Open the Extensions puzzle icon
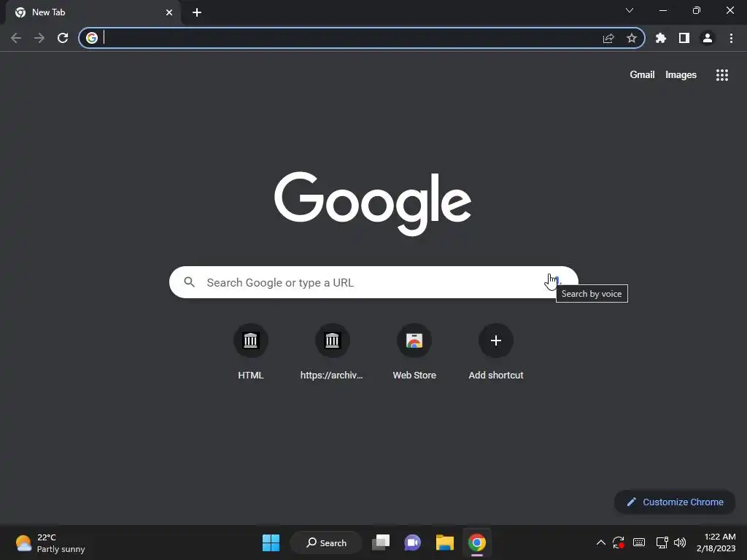The image size is (747, 560). (x=661, y=38)
